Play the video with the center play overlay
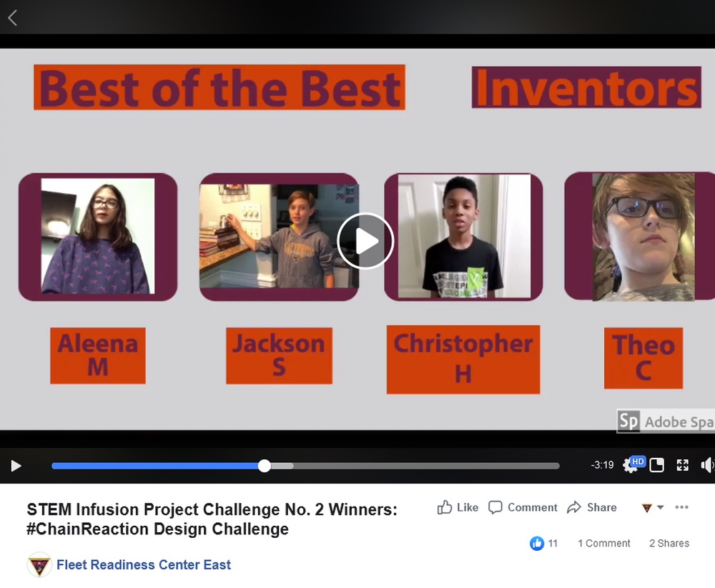 click(365, 241)
